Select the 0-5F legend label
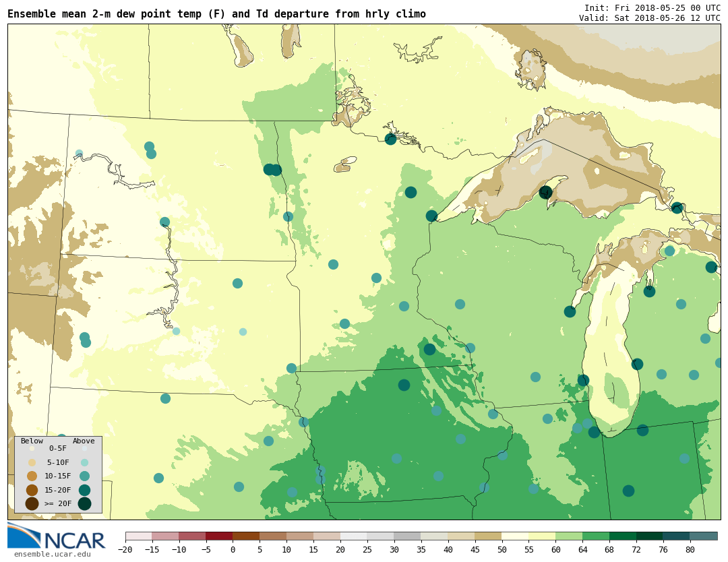Viewport: 728px width, 562px height. click(x=58, y=448)
